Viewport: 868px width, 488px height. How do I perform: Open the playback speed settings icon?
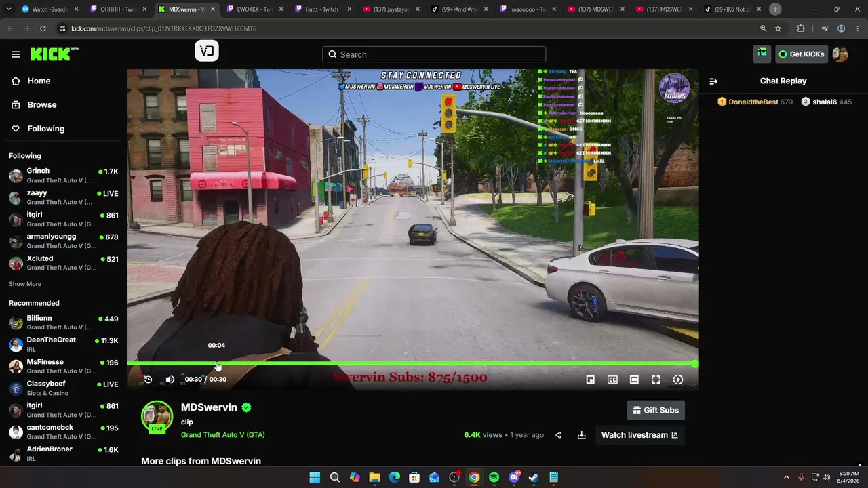click(x=677, y=380)
